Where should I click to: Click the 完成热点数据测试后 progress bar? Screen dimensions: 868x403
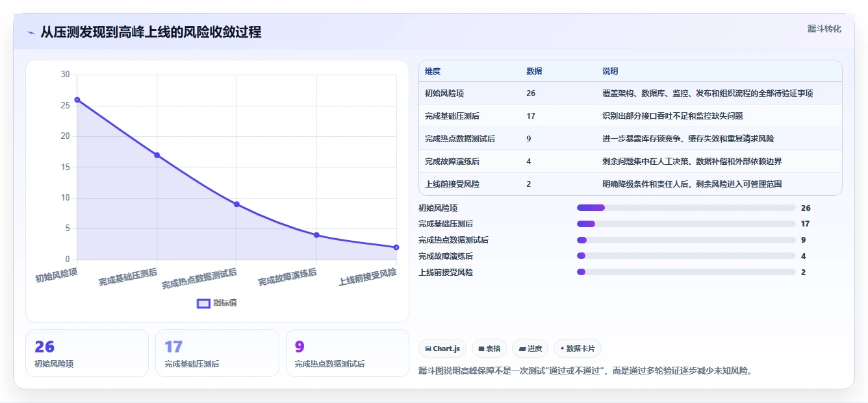pyautogui.click(x=686, y=240)
